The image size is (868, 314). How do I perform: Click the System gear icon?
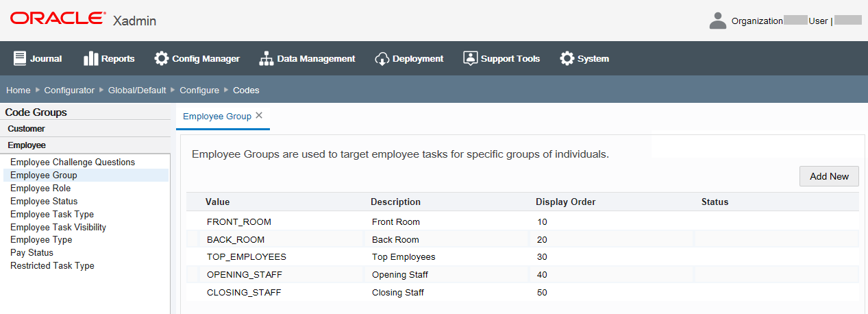click(x=567, y=58)
